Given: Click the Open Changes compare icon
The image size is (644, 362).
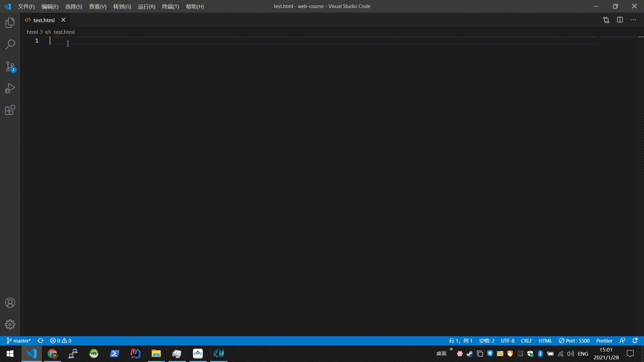Looking at the screenshot, I should (606, 20).
